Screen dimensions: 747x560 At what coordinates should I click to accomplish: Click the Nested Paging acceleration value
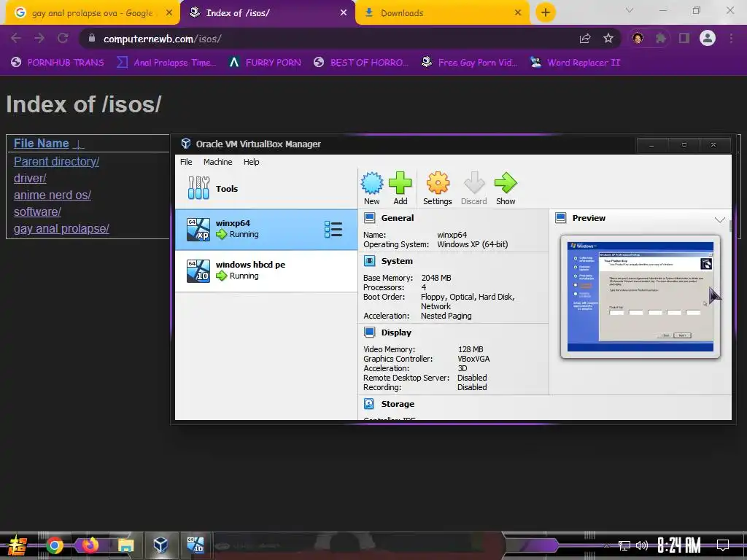[x=446, y=316]
